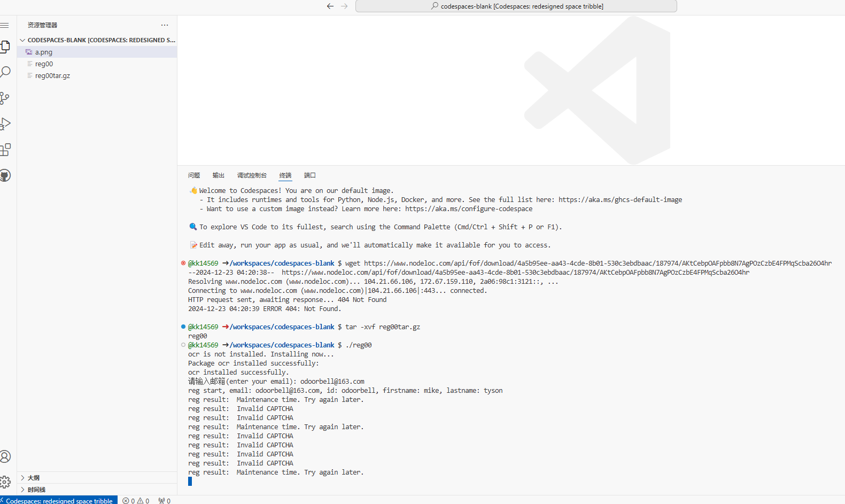Open the GitHub view in activity bar
Image resolution: width=845 pixels, height=504 pixels.
point(5,175)
